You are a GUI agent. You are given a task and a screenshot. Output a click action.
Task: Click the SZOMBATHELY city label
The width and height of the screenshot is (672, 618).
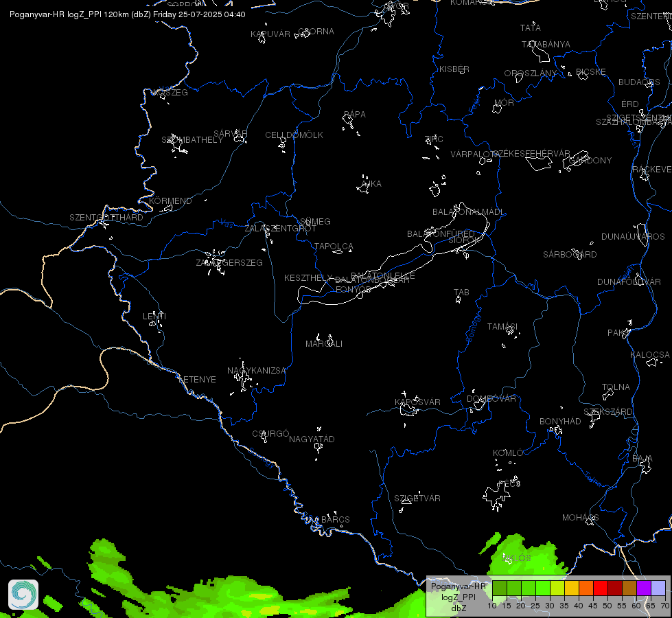(192, 140)
